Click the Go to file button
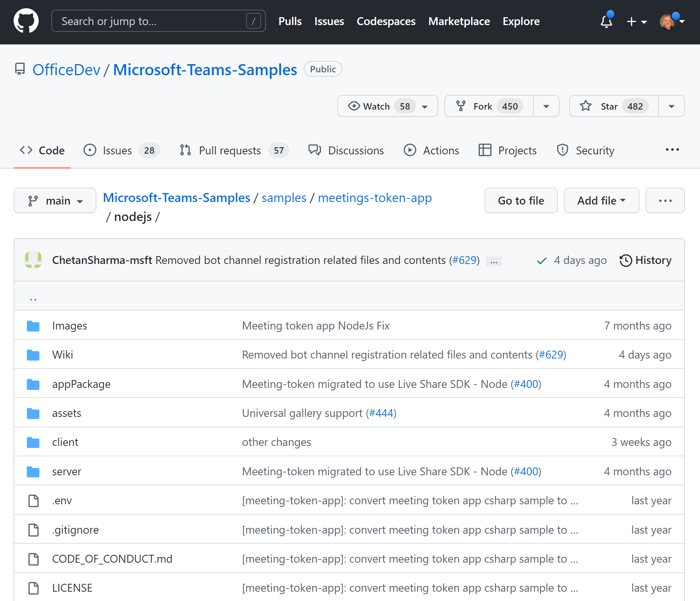This screenshot has width=700, height=601. [x=522, y=200]
